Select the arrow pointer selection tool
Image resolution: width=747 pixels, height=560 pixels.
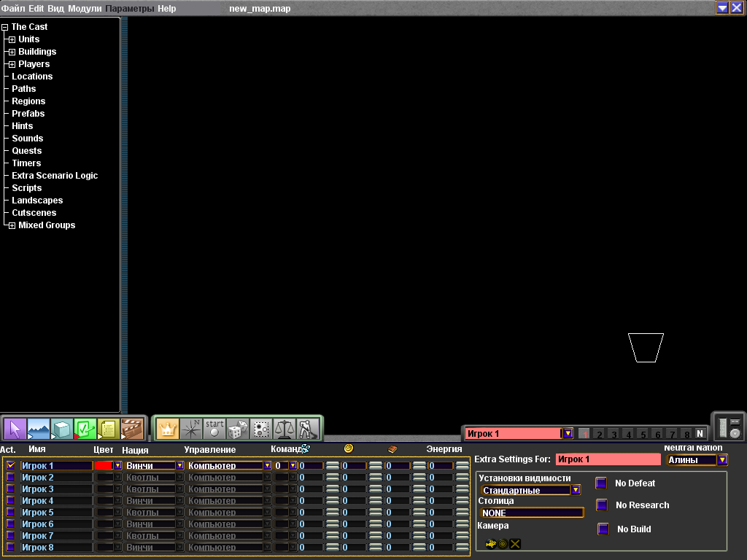click(15, 429)
